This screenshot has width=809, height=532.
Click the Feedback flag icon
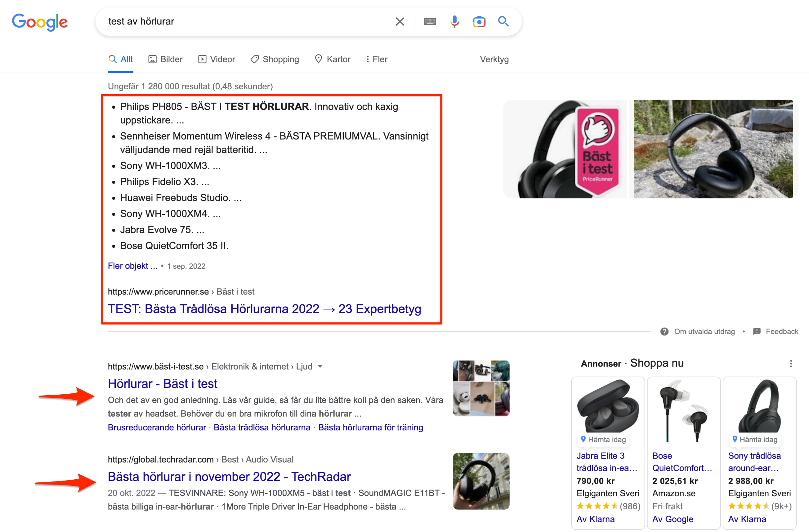click(x=757, y=331)
